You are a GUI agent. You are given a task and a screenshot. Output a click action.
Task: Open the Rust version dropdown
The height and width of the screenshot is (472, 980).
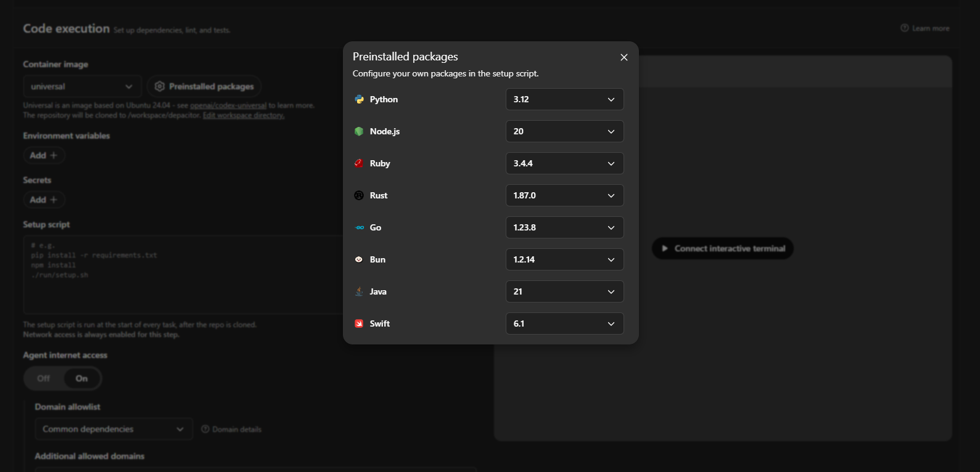coord(564,195)
